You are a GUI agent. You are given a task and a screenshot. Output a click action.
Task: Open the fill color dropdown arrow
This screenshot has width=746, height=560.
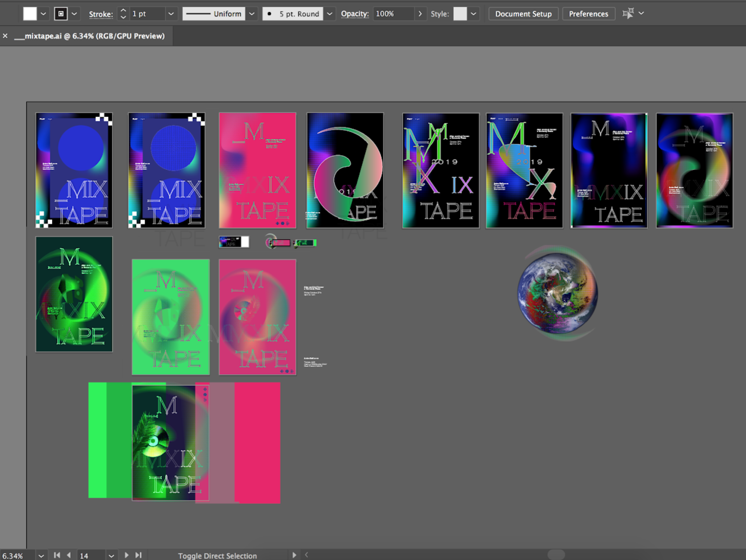click(x=43, y=14)
